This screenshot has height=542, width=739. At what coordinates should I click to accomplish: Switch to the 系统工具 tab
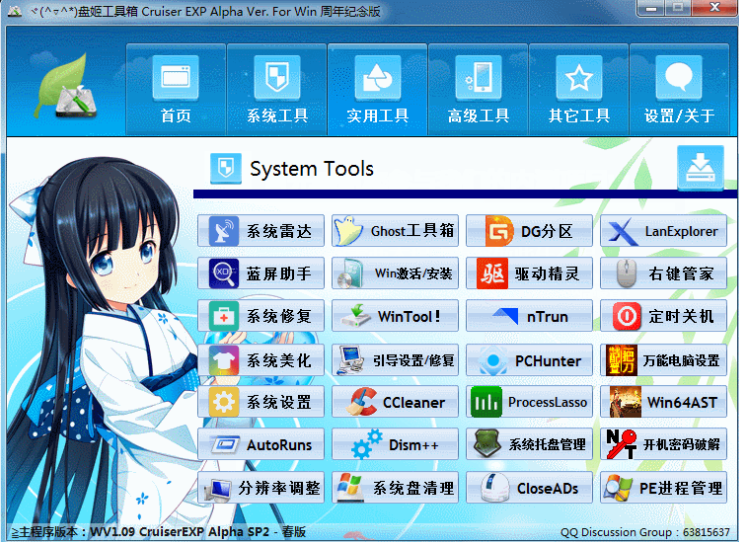277,89
